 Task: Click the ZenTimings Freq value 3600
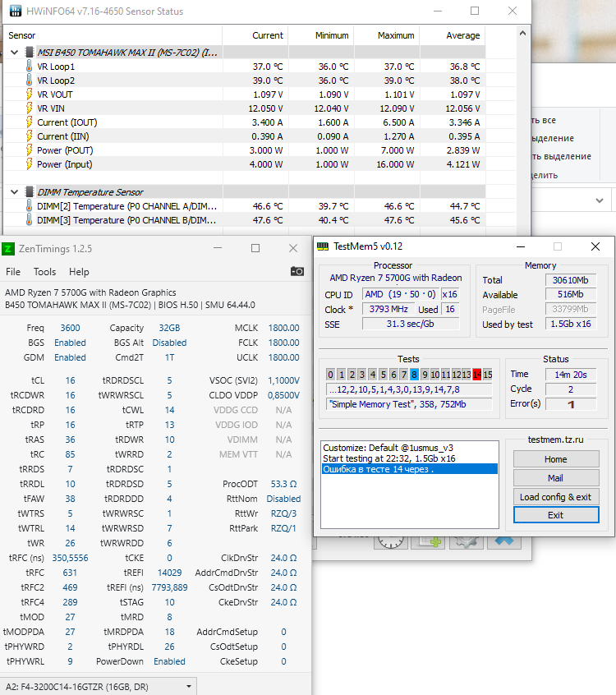click(x=70, y=328)
